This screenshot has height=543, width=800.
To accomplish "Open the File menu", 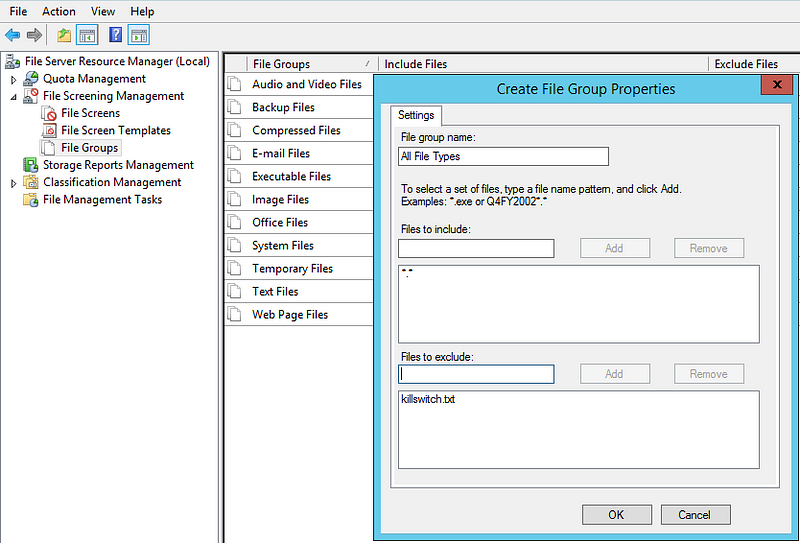I will pos(18,11).
